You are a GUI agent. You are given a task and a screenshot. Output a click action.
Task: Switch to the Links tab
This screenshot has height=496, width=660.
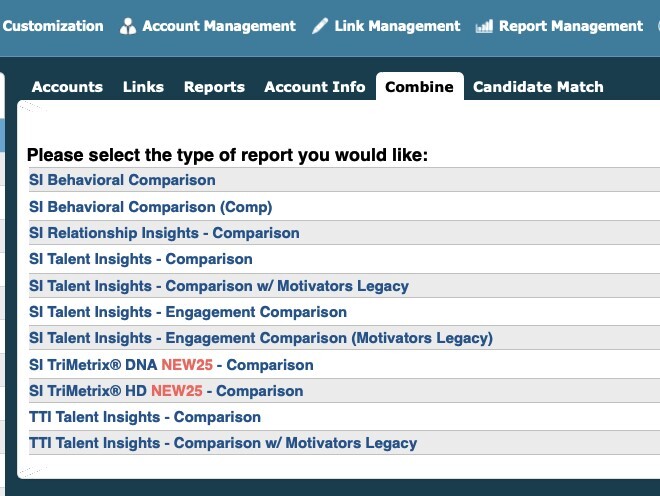click(144, 87)
